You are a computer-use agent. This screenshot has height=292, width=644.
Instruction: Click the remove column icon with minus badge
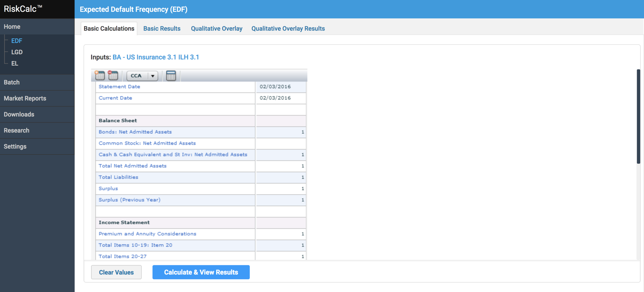113,76
